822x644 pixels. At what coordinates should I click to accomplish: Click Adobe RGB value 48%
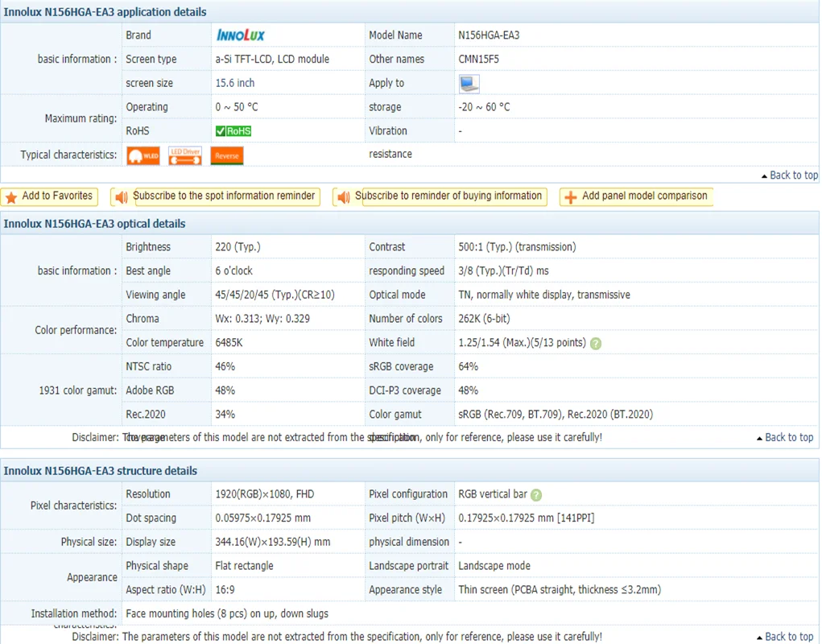pos(225,390)
